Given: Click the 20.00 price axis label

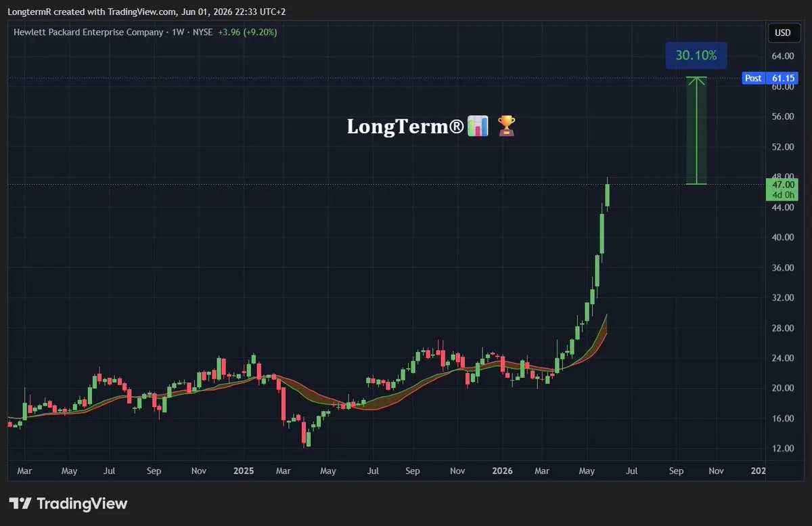Looking at the screenshot, I should [x=782, y=388].
